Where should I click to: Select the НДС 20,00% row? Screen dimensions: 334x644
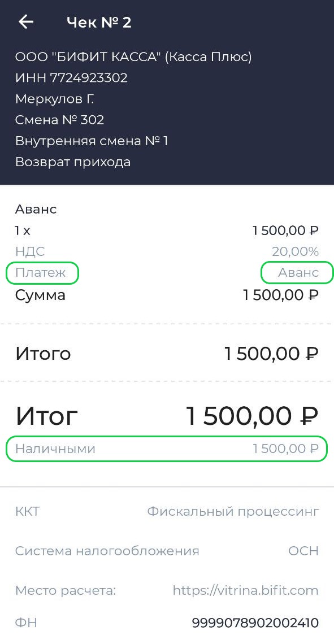[x=167, y=251]
